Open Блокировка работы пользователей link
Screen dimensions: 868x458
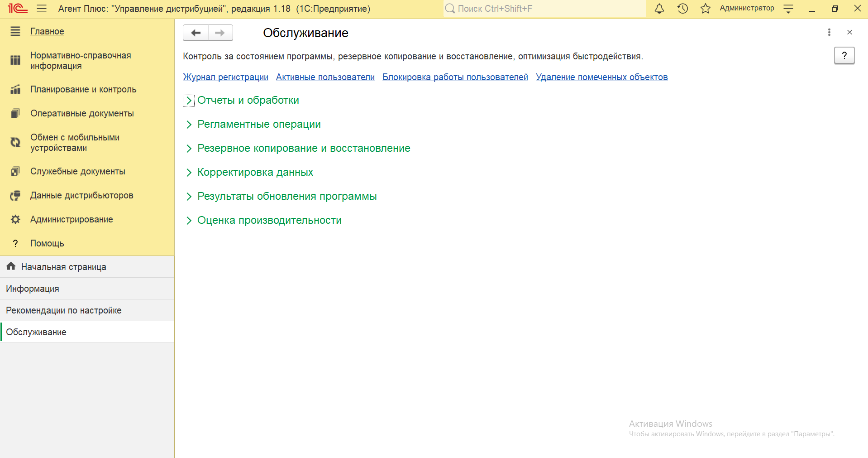click(455, 77)
